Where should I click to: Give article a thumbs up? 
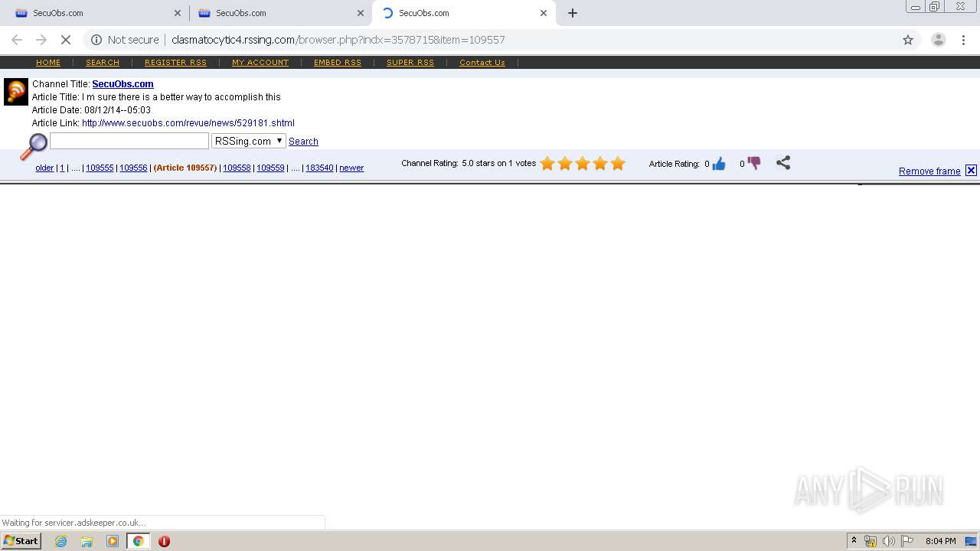pyautogui.click(x=718, y=163)
